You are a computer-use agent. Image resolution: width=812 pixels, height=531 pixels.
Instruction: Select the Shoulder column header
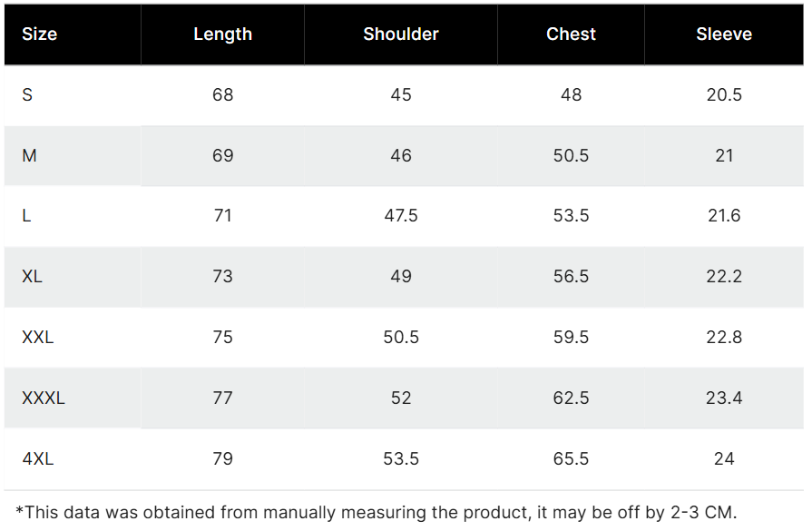pos(401,34)
